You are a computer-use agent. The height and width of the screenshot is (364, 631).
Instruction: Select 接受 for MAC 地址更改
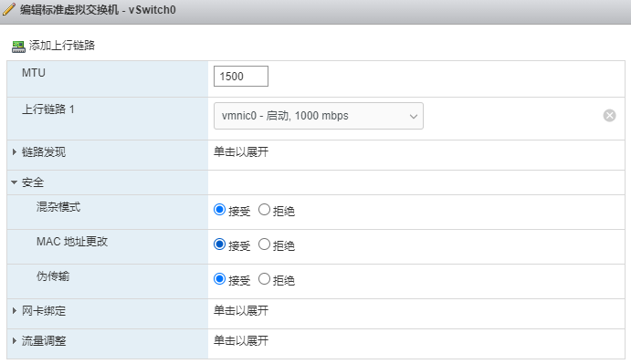click(219, 244)
